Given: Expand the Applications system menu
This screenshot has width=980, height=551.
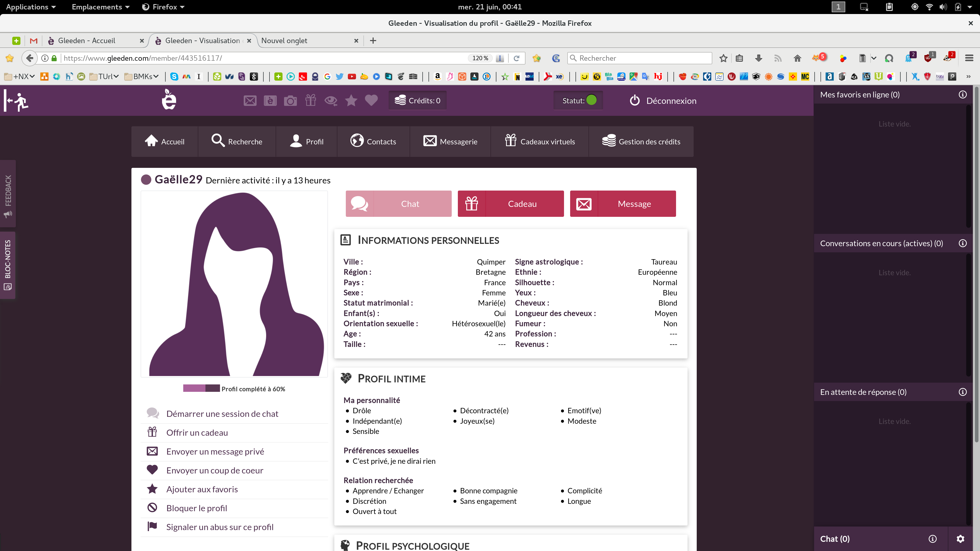Looking at the screenshot, I should [31, 7].
